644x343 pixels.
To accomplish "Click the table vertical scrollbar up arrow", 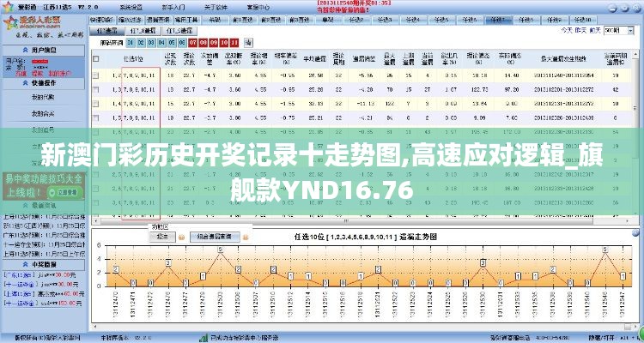I will click(x=635, y=54).
